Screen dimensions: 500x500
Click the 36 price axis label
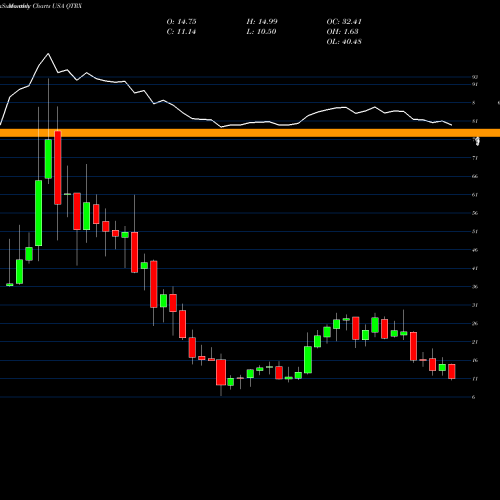click(x=475, y=287)
